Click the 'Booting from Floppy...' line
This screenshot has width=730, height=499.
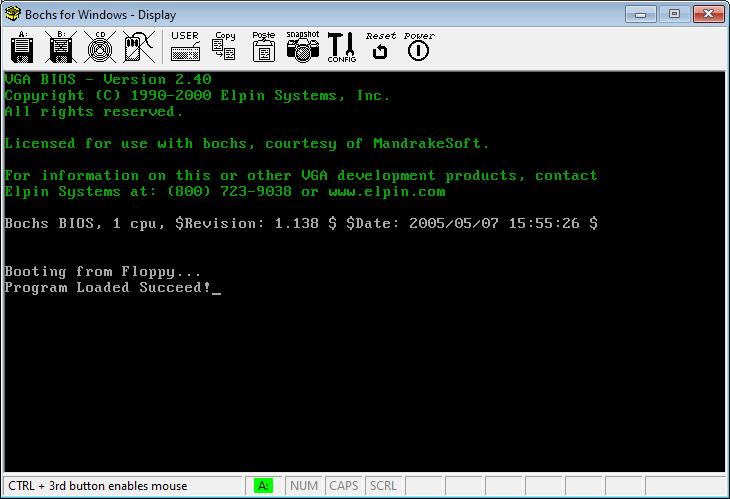[x=102, y=271]
